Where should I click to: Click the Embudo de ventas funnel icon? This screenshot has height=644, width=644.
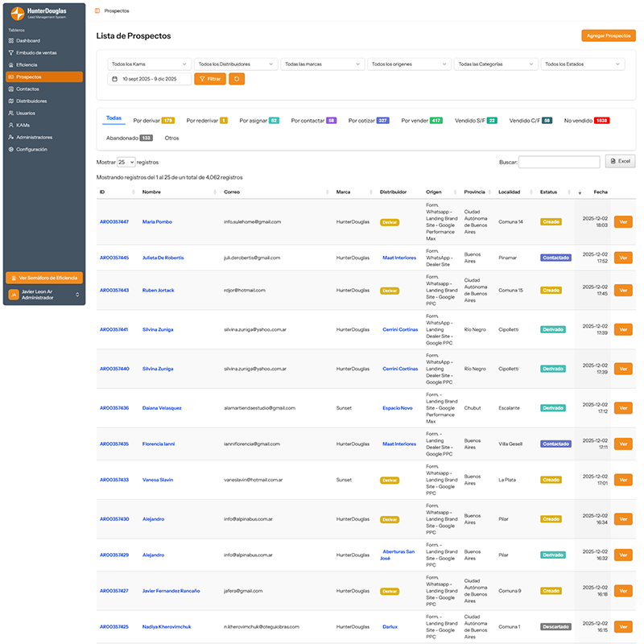click(10, 52)
